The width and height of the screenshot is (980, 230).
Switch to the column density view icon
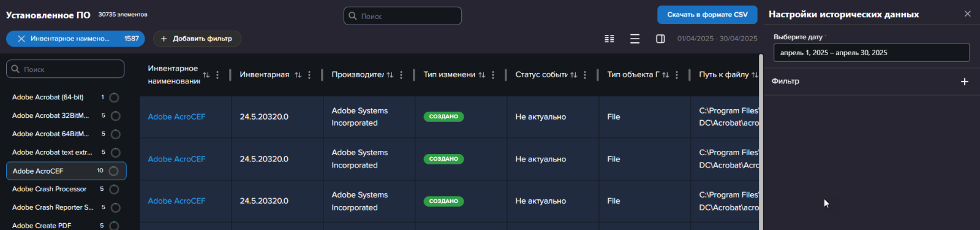pos(609,39)
